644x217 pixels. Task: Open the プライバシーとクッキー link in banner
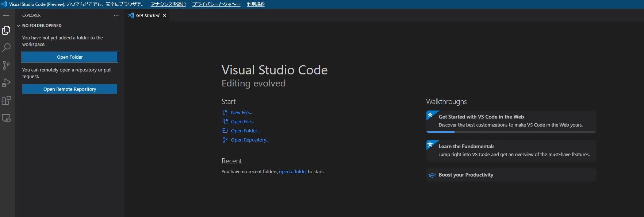click(216, 4)
